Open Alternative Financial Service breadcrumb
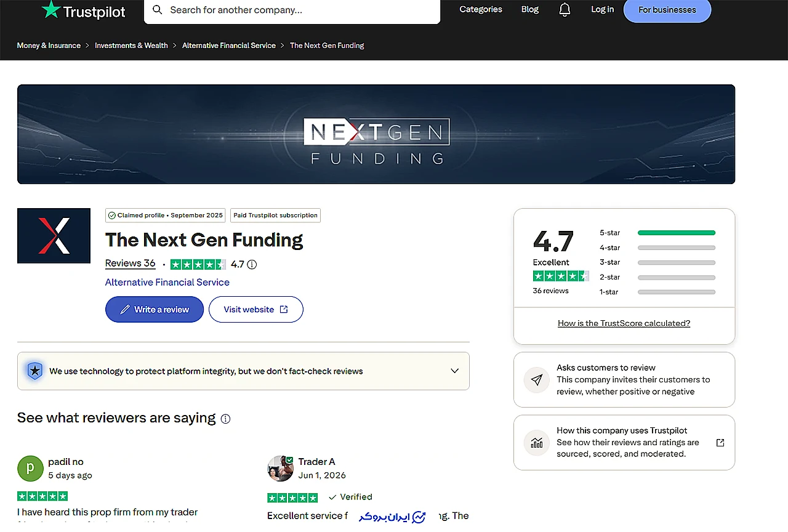788x532 pixels. 229,46
